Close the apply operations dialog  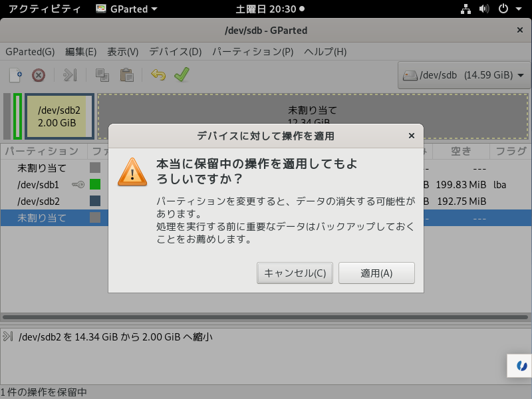[x=412, y=136]
